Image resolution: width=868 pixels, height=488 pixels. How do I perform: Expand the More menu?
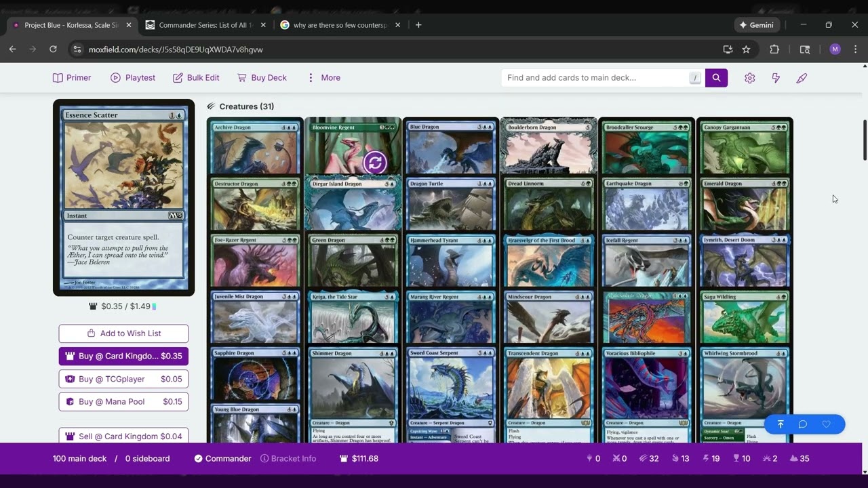323,78
